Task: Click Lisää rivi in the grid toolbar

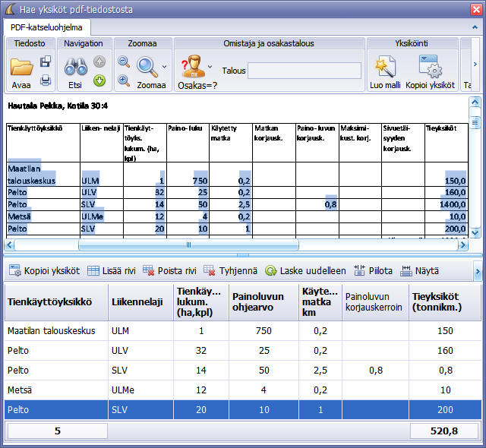Action: (111, 270)
